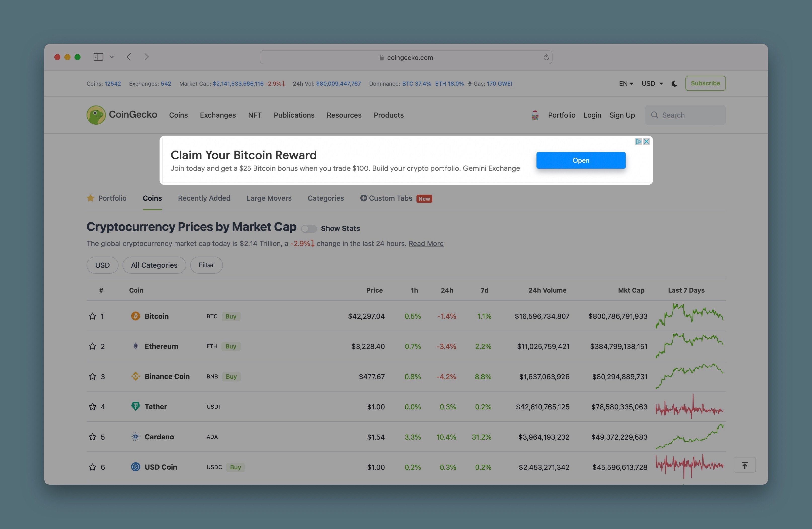Image resolution: width=812 pixels, height=529 pixels.
Task: Click the Bitcoin BTC coin icon
Action: coord(134,316)
